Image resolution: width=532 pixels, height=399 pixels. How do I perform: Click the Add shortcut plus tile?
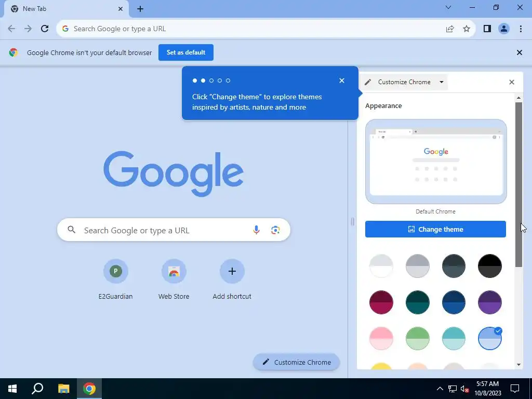[232, 271]
